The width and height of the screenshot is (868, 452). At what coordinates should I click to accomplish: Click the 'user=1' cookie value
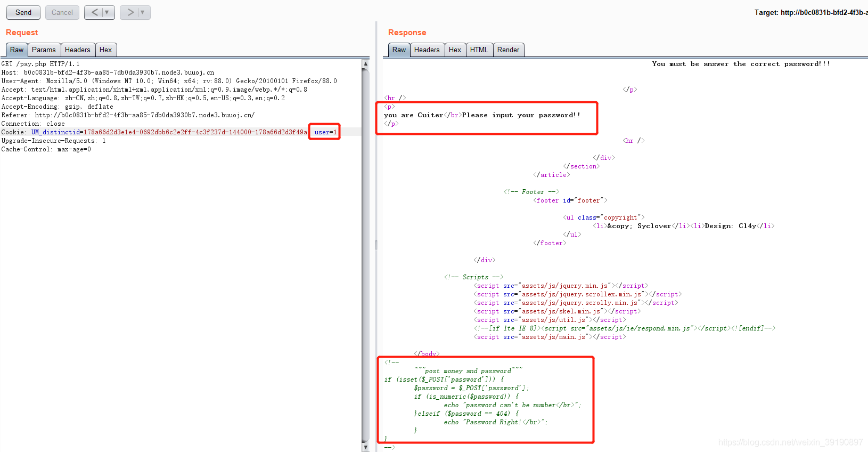(x=325, y=132)
